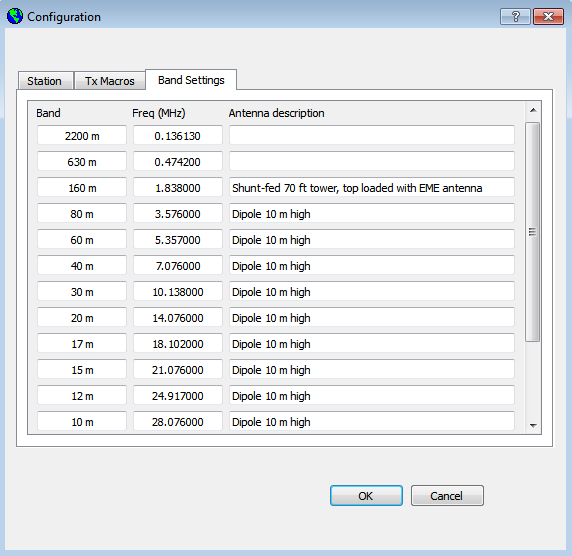Select the 14.076000 frequency field
Image resolution: width=572 pixels, height=556 pixels.
pyautogui.click(x=178, y=317)
